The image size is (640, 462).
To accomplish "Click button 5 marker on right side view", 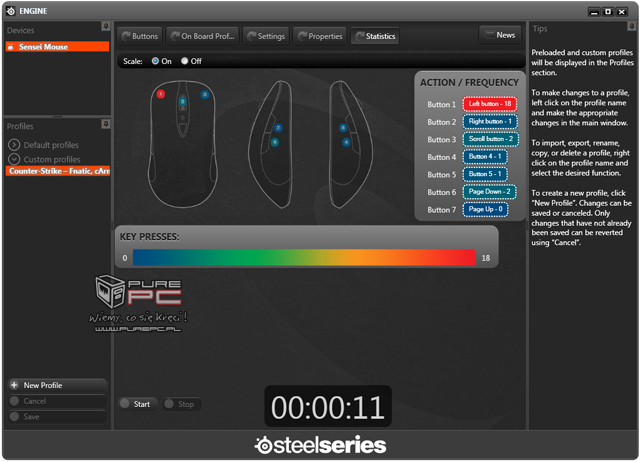I will pyautogui.click(x=343, y=128).
